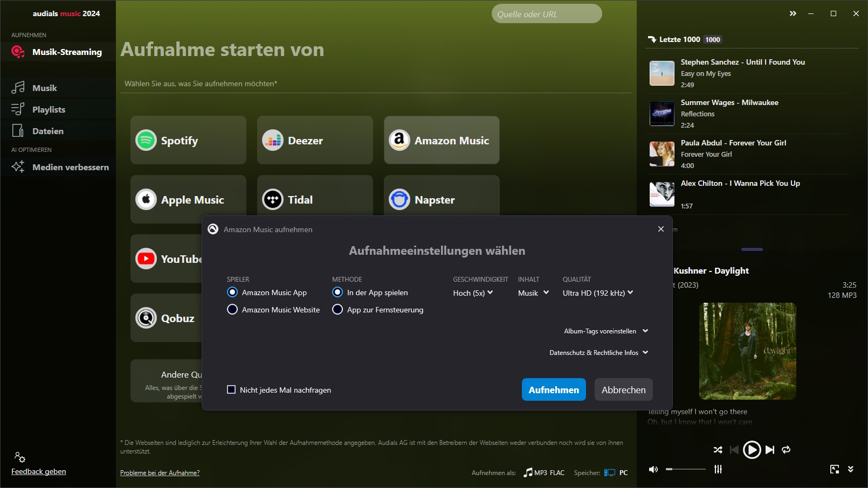Go to Playlists
The height and width of the screenshot is (488, 868).
click(x=58, y=109)
